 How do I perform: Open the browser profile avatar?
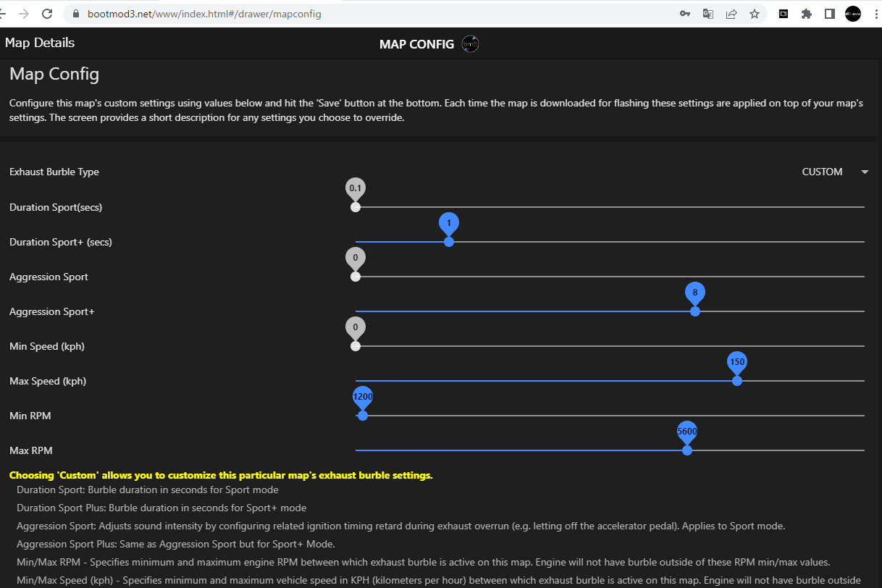[x=853, y=14]
